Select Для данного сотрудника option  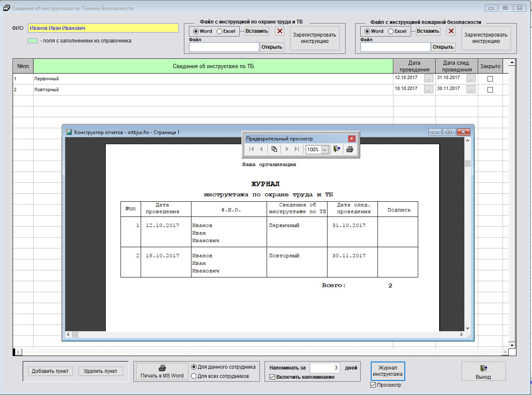(223, 367)
